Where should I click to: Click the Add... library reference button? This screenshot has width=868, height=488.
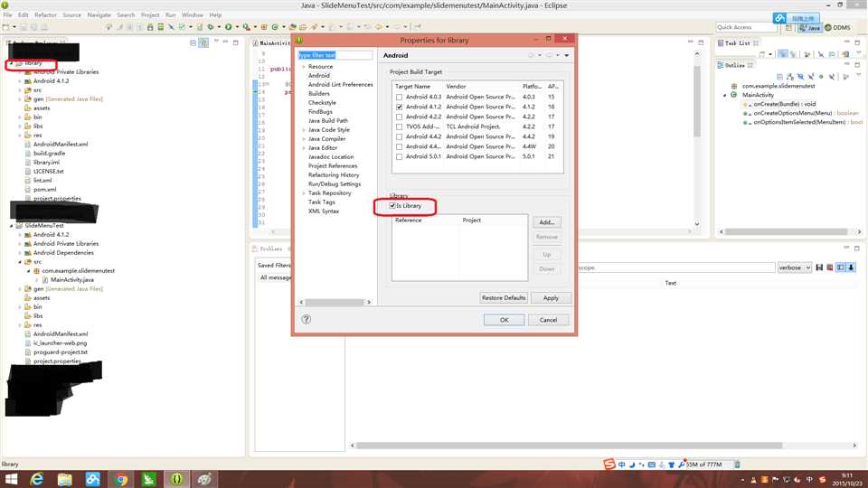click(546, 222)
